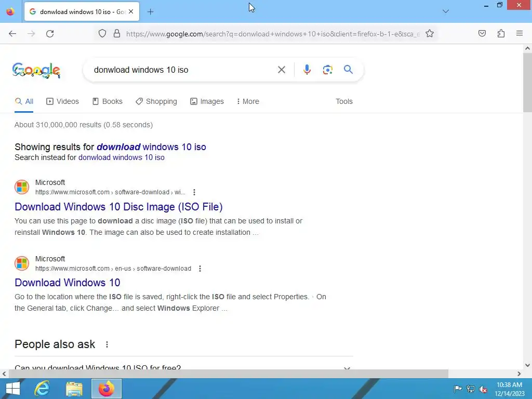Click the horizontal scrollbar thumb
This screenshot has height=399, width=532.
pos(229,374)
